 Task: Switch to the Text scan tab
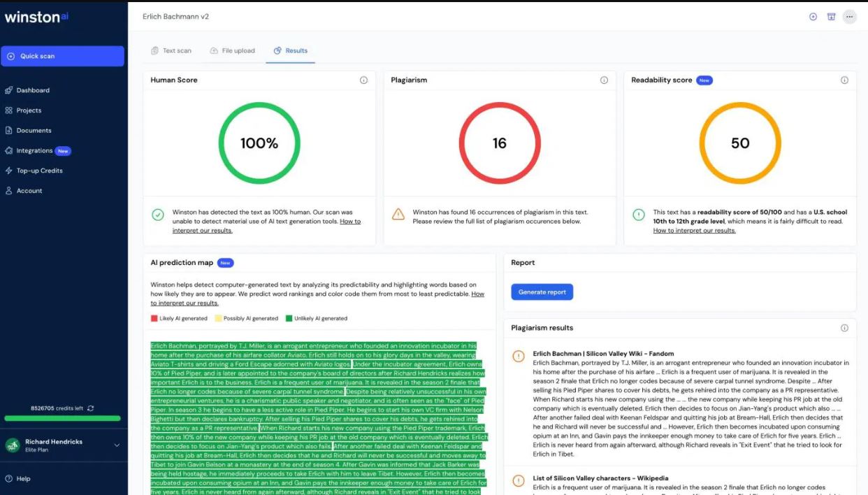click(171, 50)
